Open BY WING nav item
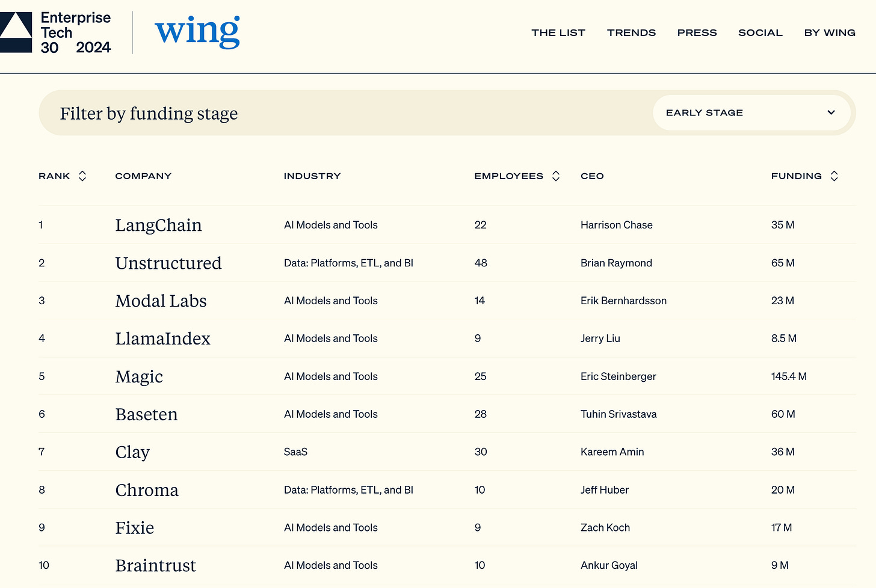Viewport: 876px width, 588px height. click(830, 32)
